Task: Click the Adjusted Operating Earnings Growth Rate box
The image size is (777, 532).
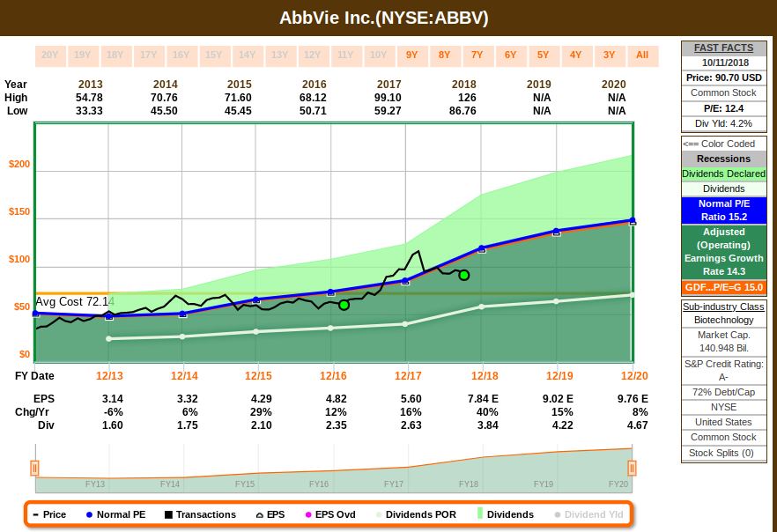Action: pos(723,252)
